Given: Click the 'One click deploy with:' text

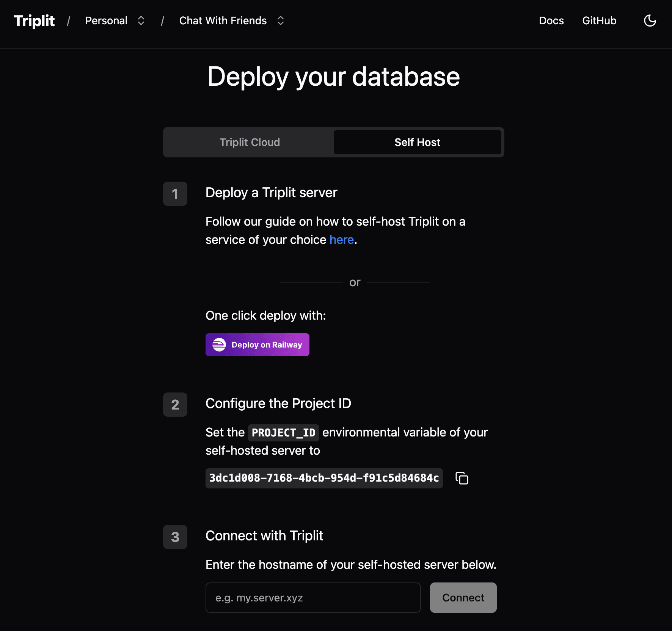Looking at the screenshot, I should [x=266, y=315].
